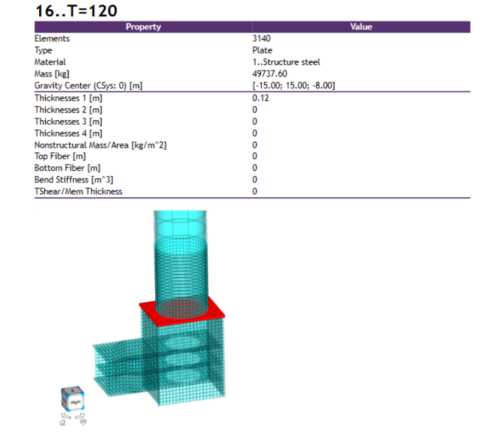Image resolution: width=504 pixels, height=432 pixels.
Task: Click the Right face of the view cube
Action: [75, 403]
